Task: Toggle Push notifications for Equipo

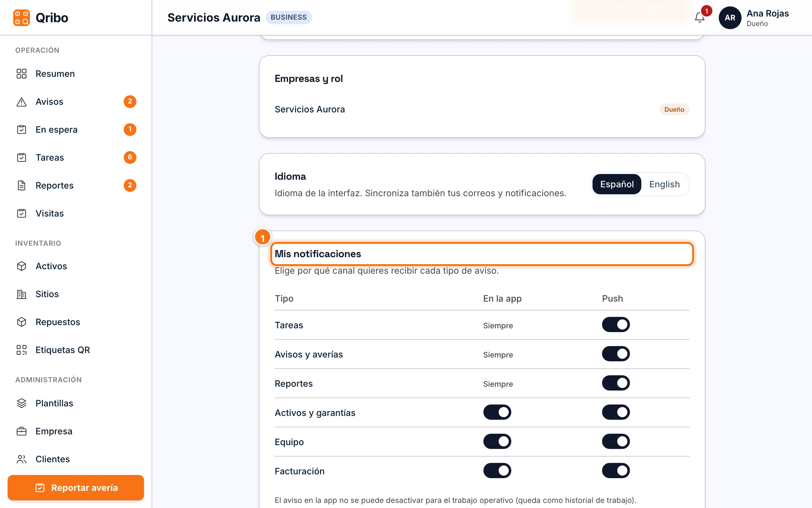Action: [616, 441]
